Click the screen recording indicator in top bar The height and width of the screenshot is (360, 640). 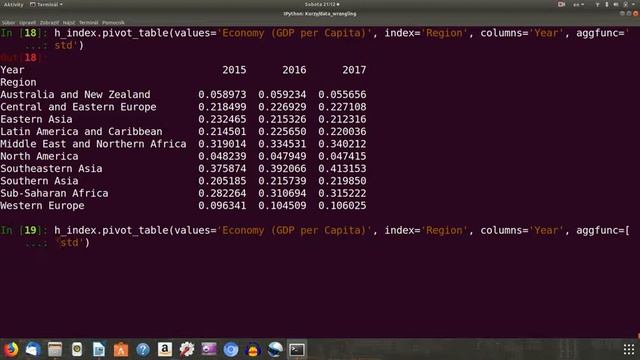click(562, 4)
